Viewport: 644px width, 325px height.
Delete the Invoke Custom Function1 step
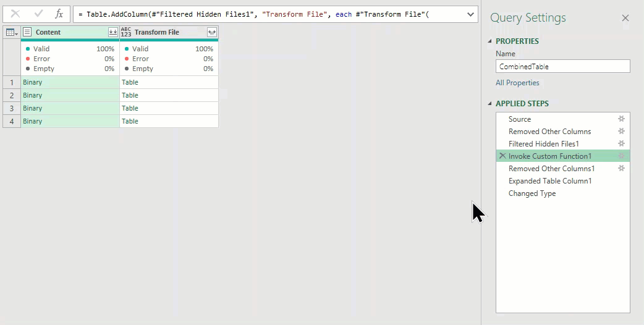502,156
